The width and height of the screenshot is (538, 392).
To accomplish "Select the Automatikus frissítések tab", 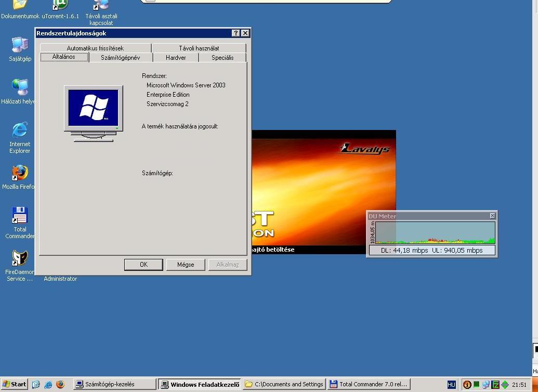I will [x=95, y=48].
